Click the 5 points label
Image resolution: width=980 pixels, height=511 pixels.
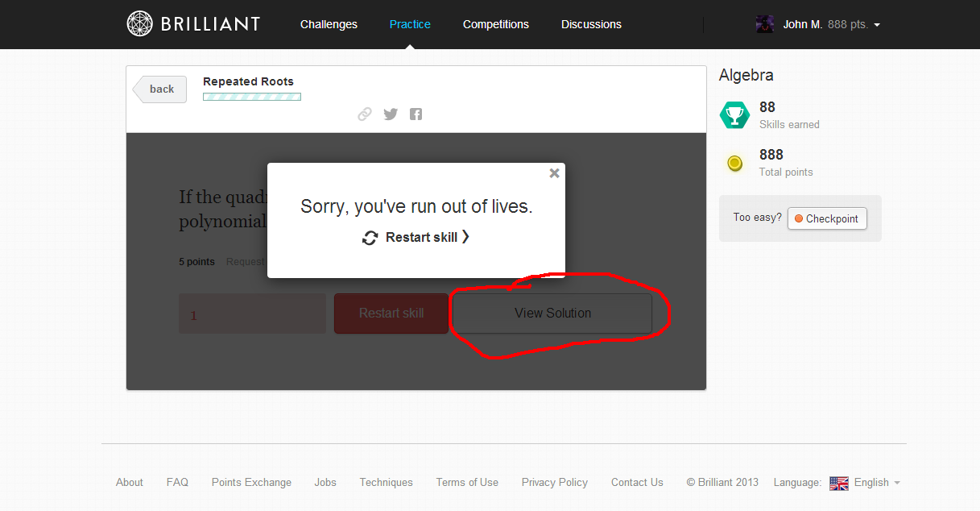(196, 262)
